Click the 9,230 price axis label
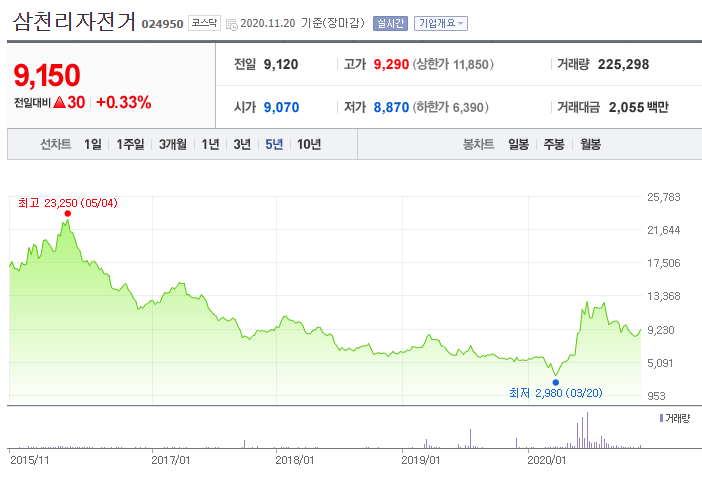This screenshot has width=702, height=478. tap(661, 330)
